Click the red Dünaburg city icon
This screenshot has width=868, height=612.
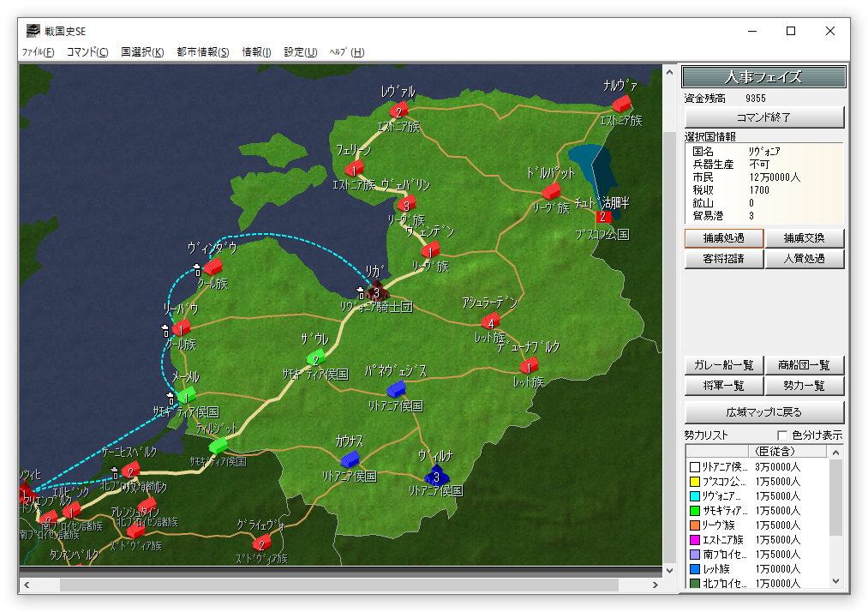pyautogui.click(x=529, y=366)
